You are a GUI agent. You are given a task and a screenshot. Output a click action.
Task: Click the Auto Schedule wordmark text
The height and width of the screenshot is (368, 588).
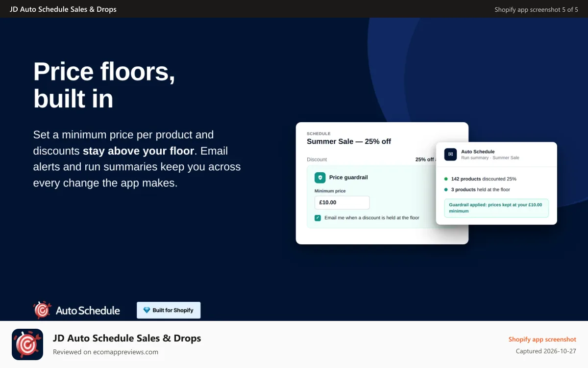[88, 311]
